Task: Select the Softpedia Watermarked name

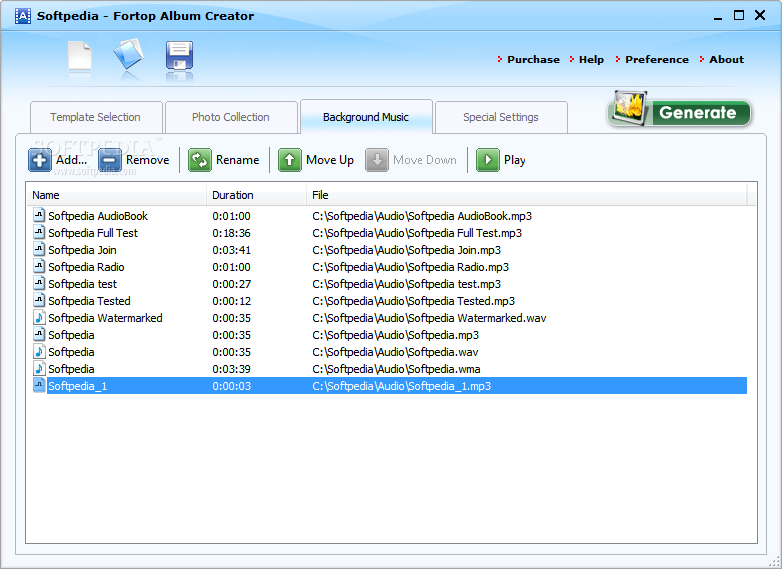Action: pyautogui.click(x=105, y=318)
